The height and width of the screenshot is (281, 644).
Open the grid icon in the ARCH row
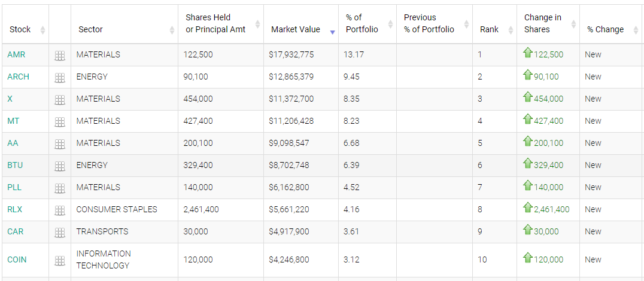click(60, 78)
